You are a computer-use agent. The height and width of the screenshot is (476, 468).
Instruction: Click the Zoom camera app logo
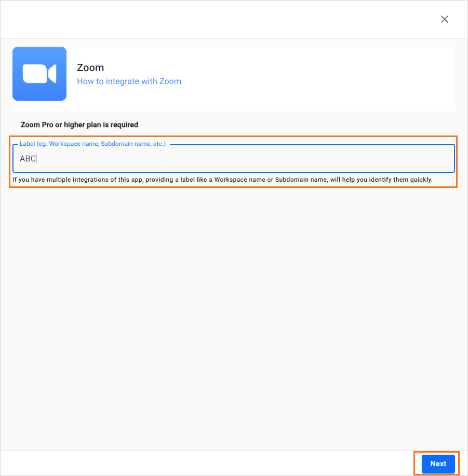pos(39,74)
